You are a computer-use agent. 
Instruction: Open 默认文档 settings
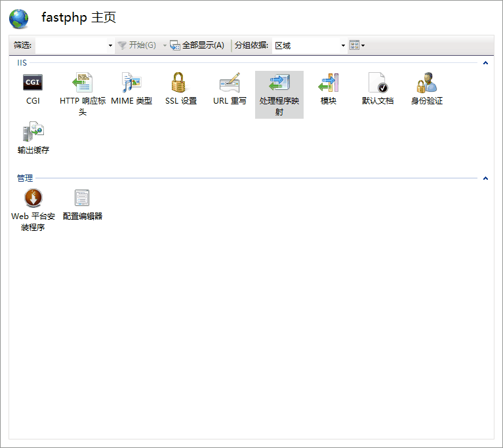pyautogui.click(x=378, y=83)
